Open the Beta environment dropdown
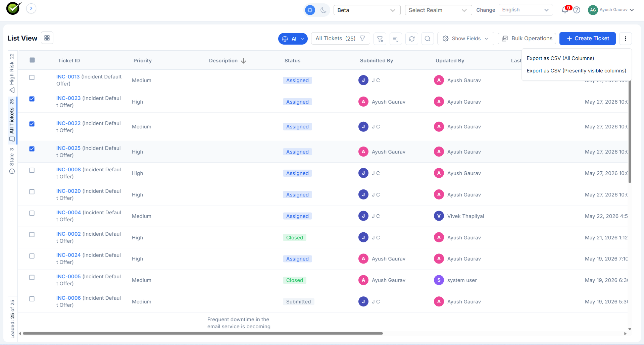Image resolution: width=644 pixels, height=345 pixels. (367, 10)
